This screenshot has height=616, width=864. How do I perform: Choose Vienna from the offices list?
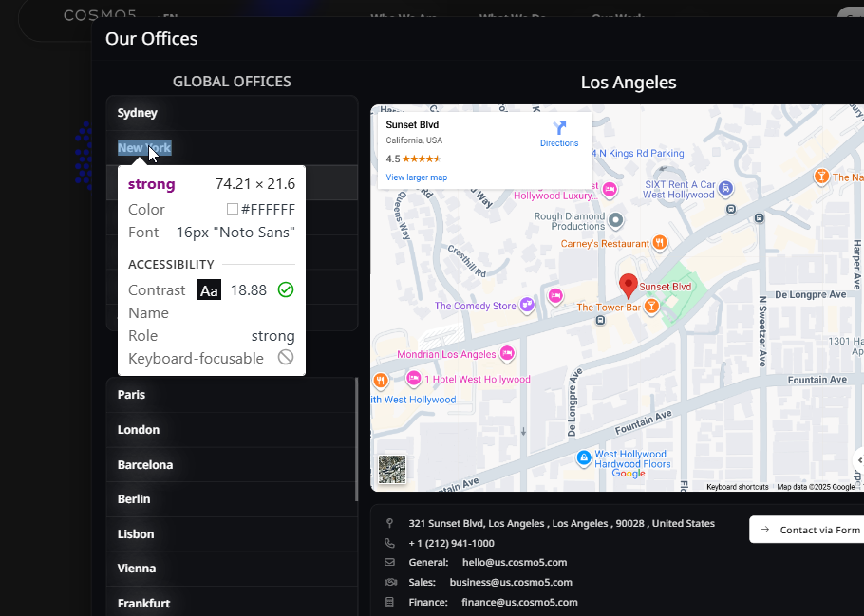click(x=231, y=568)
